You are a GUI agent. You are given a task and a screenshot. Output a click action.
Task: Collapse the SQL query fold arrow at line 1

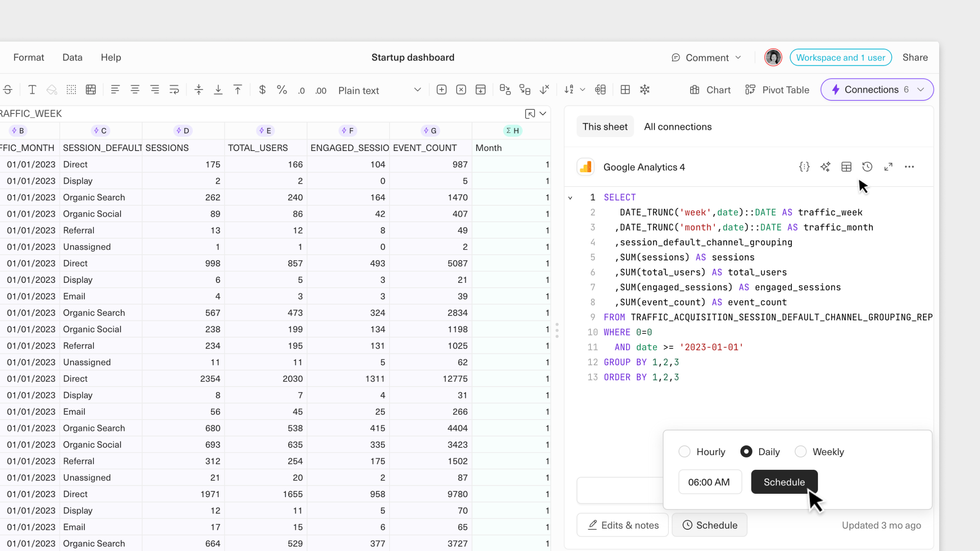(x=570, y=198)
